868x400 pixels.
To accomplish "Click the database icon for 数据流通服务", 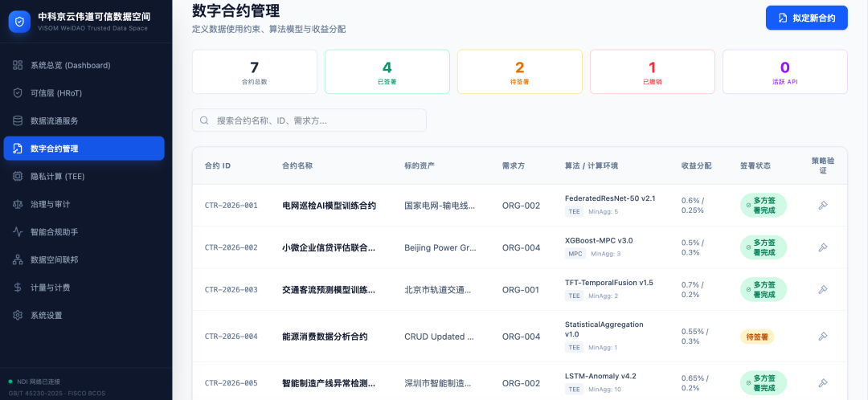I will (18, 120).
